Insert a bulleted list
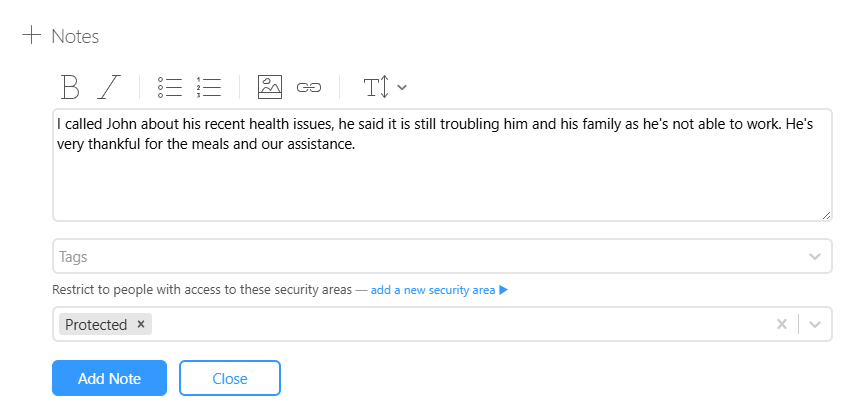 point(170,87)
